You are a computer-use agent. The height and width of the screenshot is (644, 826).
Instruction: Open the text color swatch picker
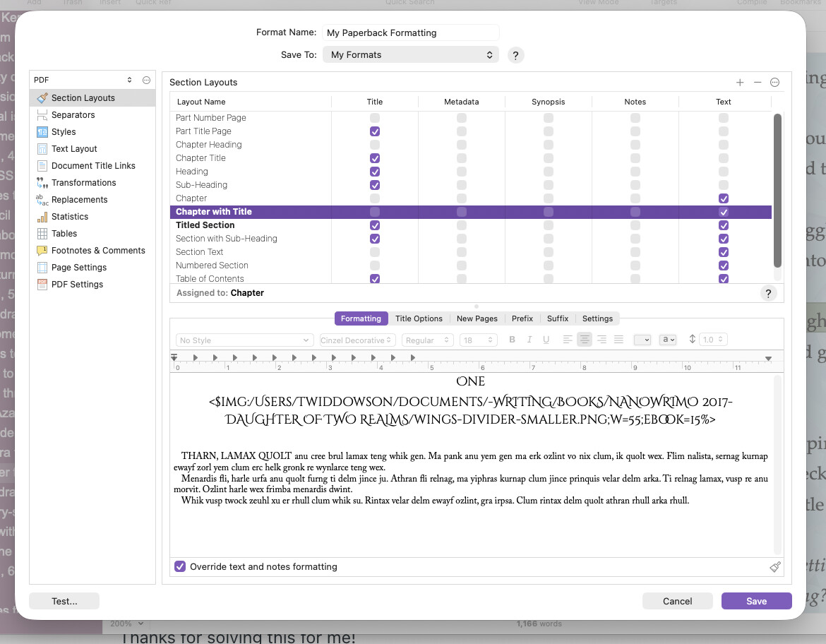pyautogui.click(x=642, y=340)
